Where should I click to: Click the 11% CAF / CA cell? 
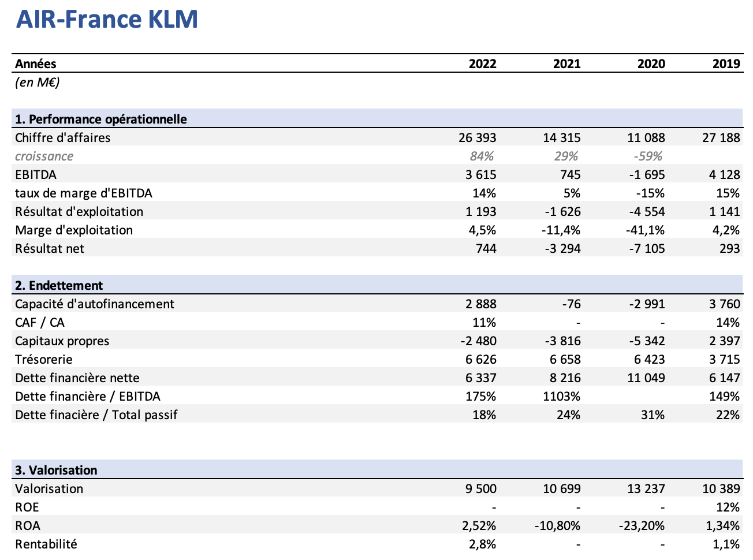click(485, 322)
